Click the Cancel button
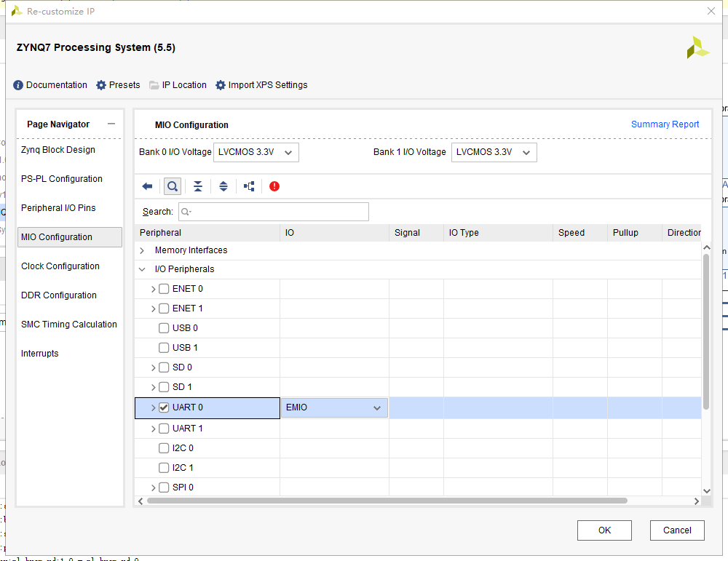The height and width of the screenshot is (561, 728). (x=677, y=530)
